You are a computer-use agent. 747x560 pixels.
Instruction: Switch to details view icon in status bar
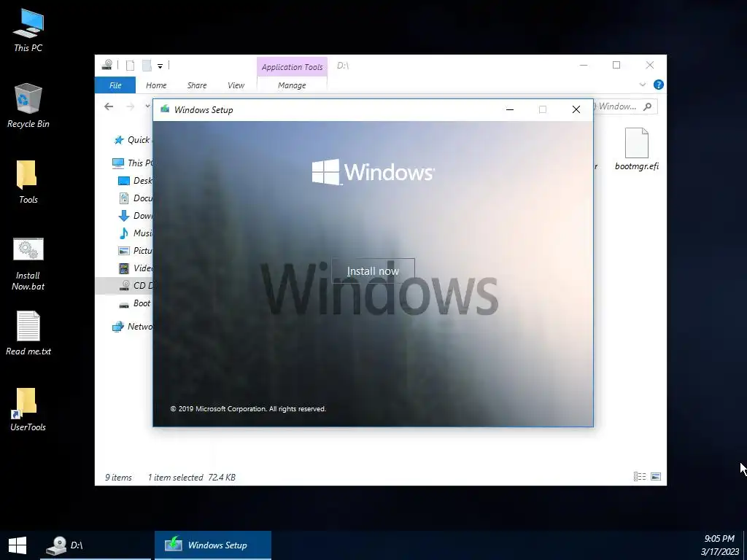(639, 477)
